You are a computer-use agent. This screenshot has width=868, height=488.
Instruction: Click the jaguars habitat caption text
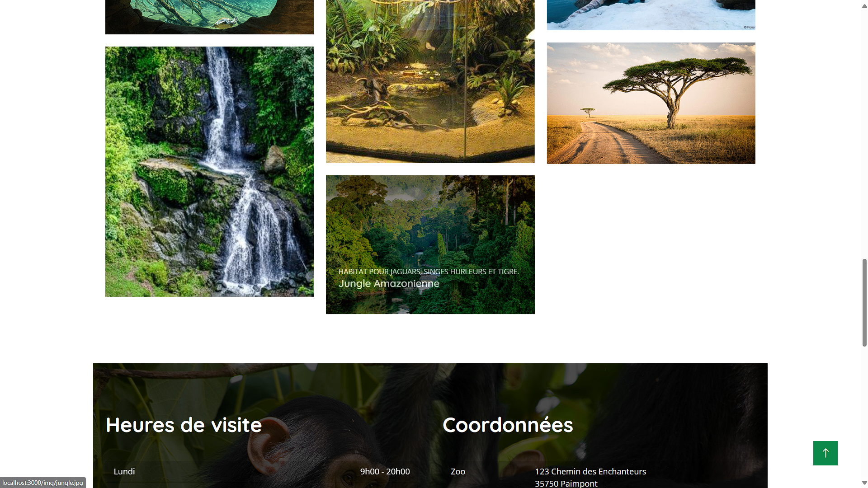coord(429,272)
